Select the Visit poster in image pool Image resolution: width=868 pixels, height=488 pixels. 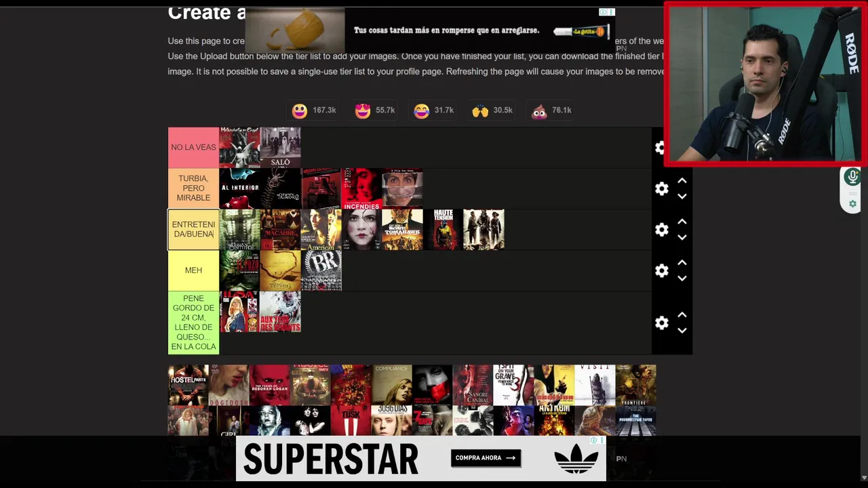[x=595, y=385]
